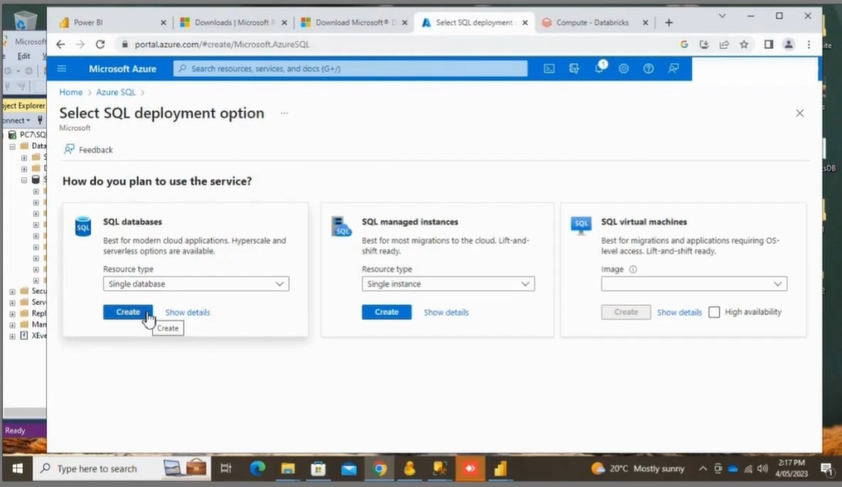Open the Azure notifications bell
This screenshot has height=487, width=842.
[x=599, y=68]
